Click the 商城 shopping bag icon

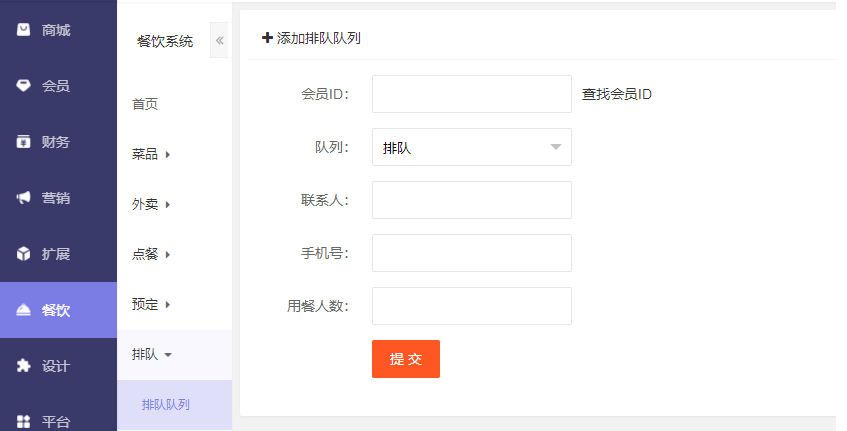24,30
